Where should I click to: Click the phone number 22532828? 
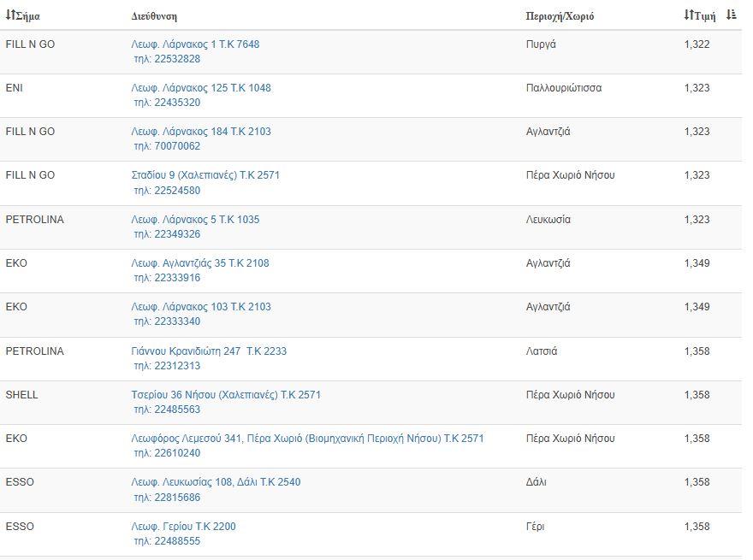[177, 59]
